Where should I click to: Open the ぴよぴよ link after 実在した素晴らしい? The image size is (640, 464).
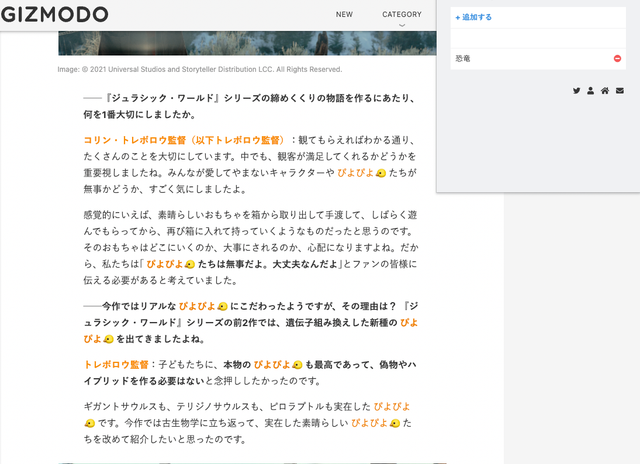(x=376, y=423)
